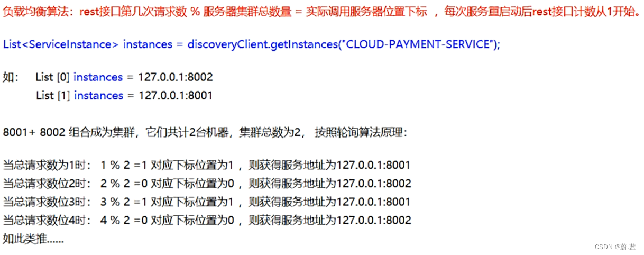Click the List [0] instances = 127.0.0.1:8002 line
The image size is (644, 255).
click(x=124, y=77)
